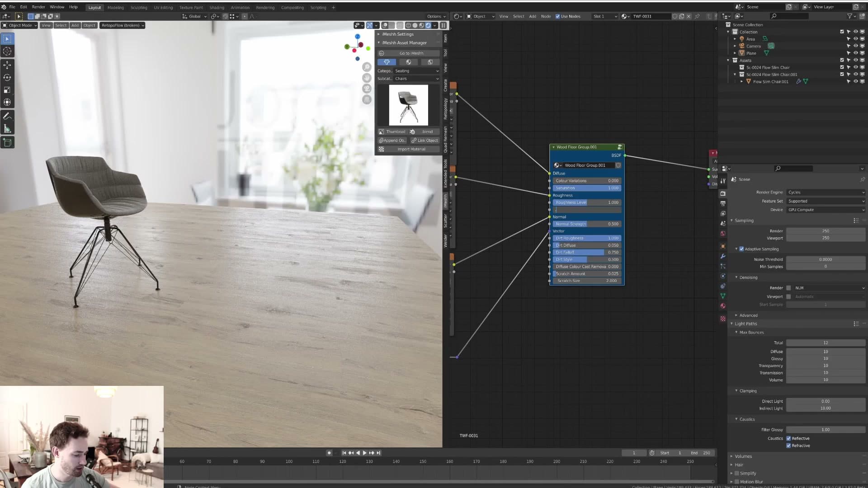
Task: Toggle the Simplify checkbox
Action: tap(737, 474)
